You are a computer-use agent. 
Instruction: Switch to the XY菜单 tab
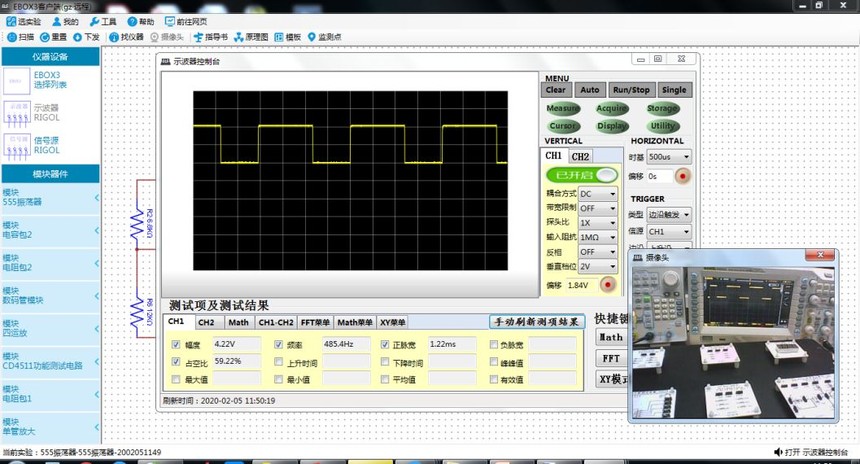(393, 322)
